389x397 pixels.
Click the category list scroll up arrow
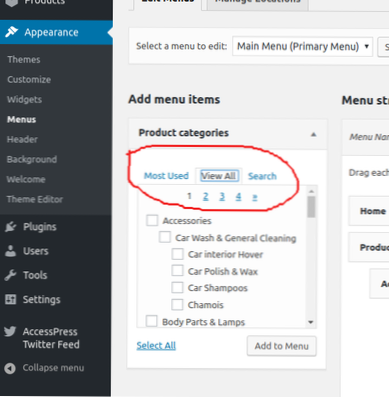(311, 191)
